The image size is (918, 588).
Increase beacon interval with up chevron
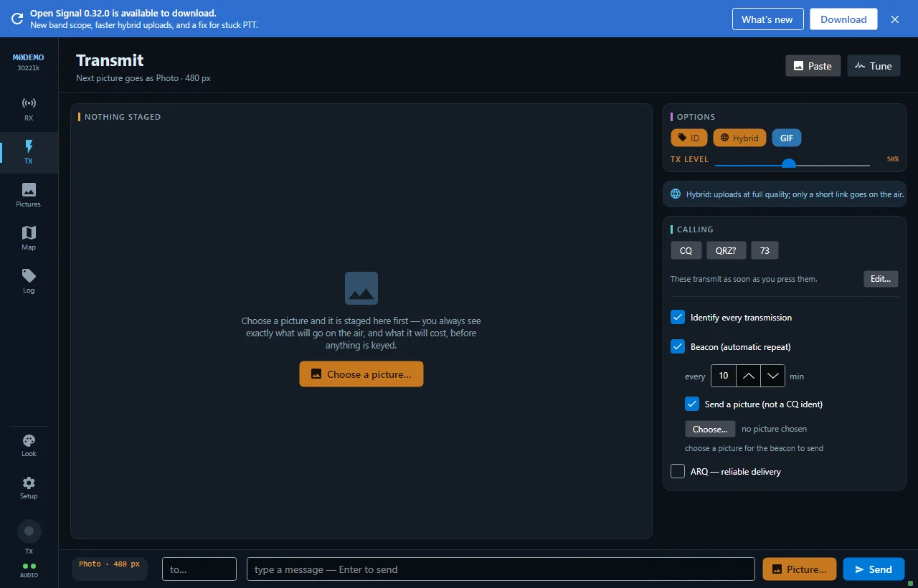pyautogui.click(x=748, y=376)
